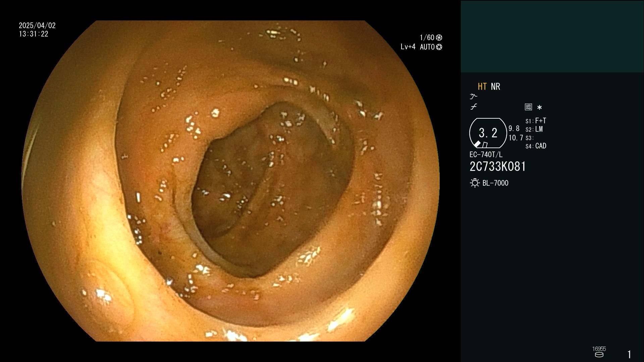Click the 10.7 diameter value
The image size is (644, 362).
coord(516,138)
